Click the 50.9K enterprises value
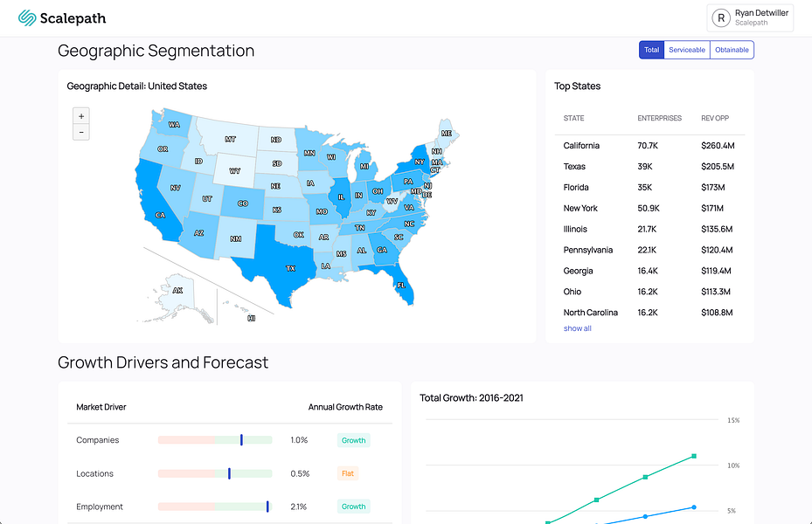The height and width of the screenshot is (524, 812). [649, 208]
